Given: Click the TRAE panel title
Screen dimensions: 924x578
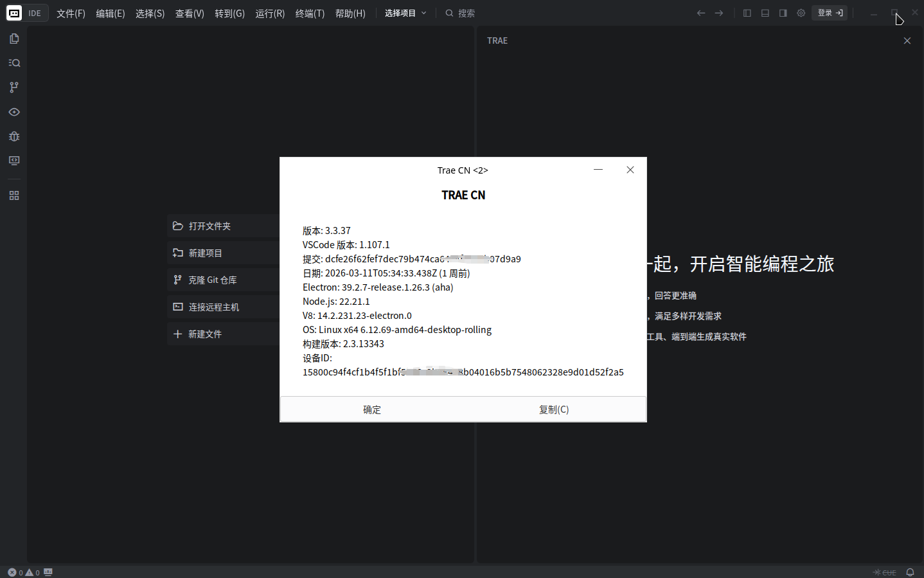Looking at the screenshot, I should point(497,41).
